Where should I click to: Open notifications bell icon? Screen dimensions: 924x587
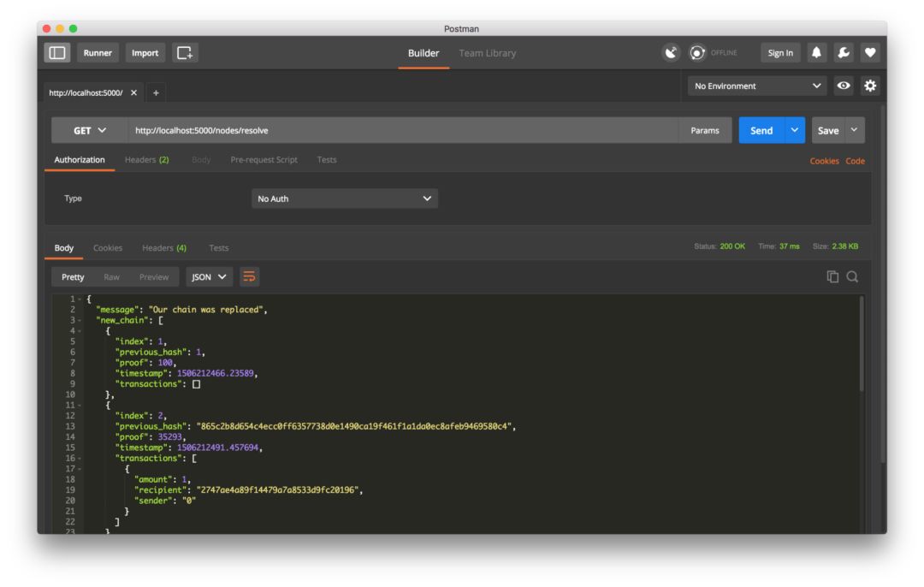816,52
